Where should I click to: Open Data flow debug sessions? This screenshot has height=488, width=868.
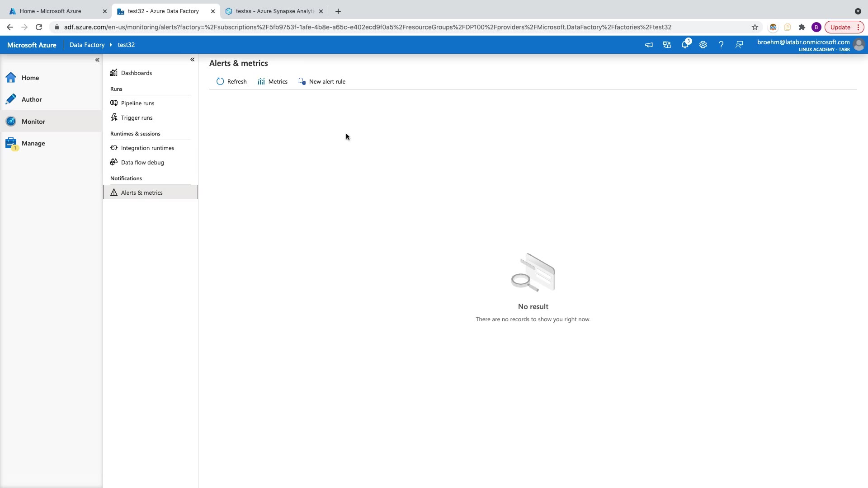[x=142, y=163]
